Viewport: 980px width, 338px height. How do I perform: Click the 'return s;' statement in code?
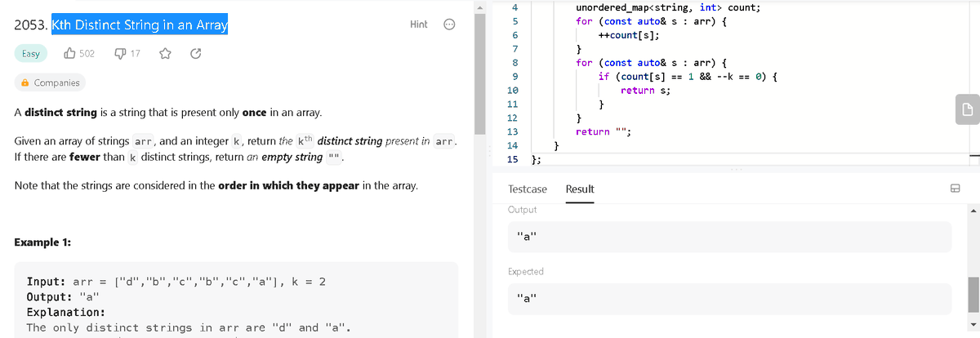645,90
